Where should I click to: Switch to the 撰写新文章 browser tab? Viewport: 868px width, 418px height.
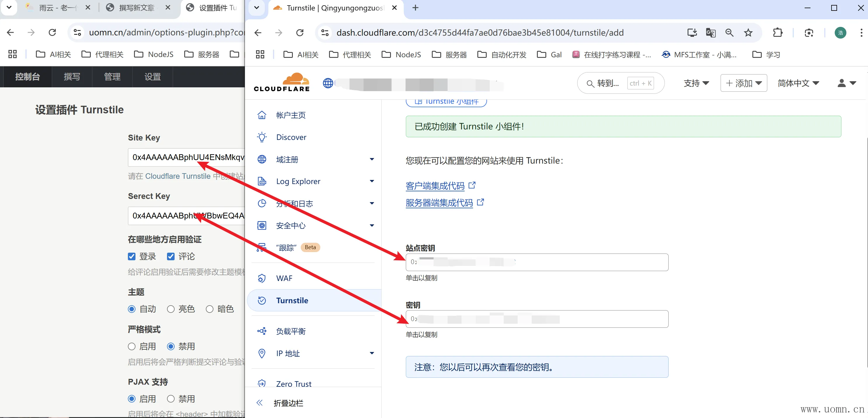(x=136, y=8)
